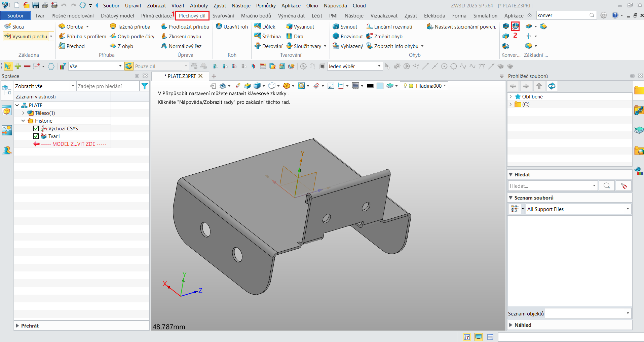
Task: Click the Skica sketch tool
Action: tap(14, 27)
